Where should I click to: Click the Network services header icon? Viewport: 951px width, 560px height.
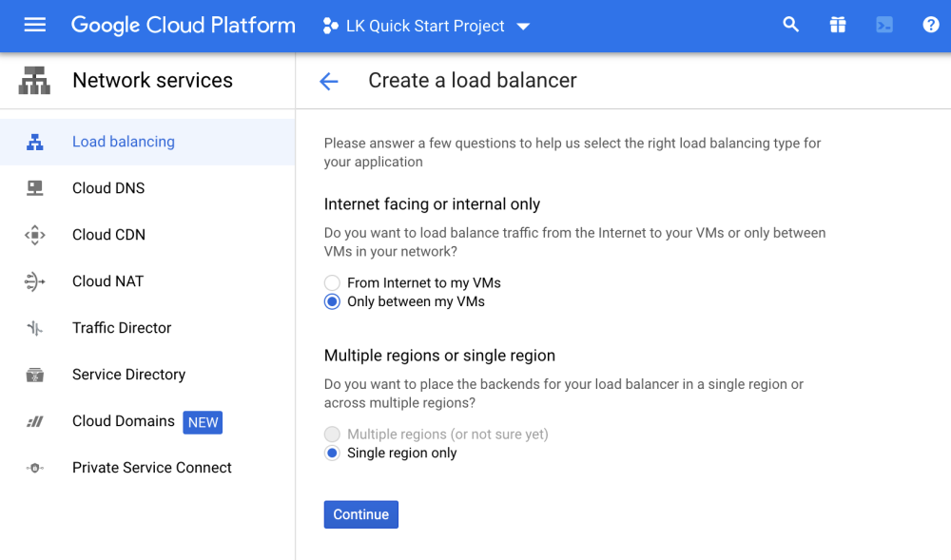tap(34, 81)
